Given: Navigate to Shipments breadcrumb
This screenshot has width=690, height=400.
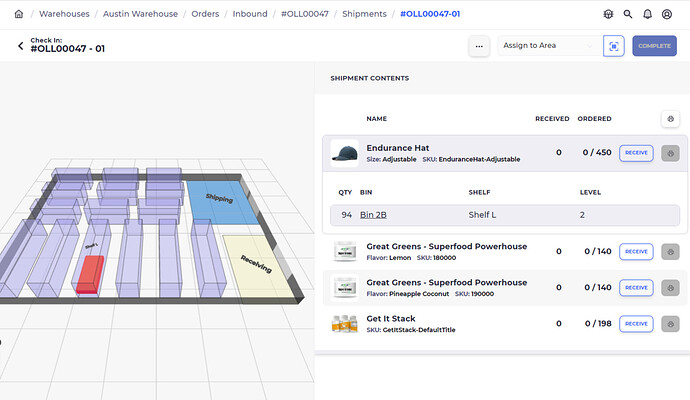Looking at the screenshot, I should click(364, 14).
